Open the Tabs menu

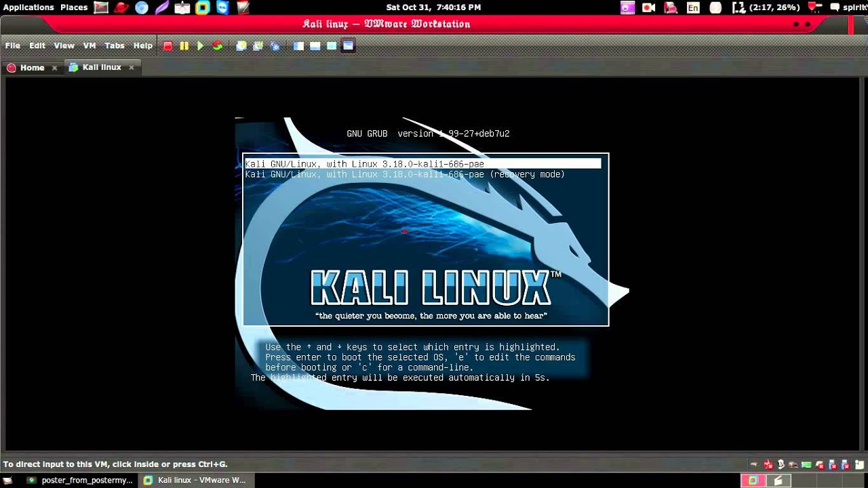(x=115, y=45)
